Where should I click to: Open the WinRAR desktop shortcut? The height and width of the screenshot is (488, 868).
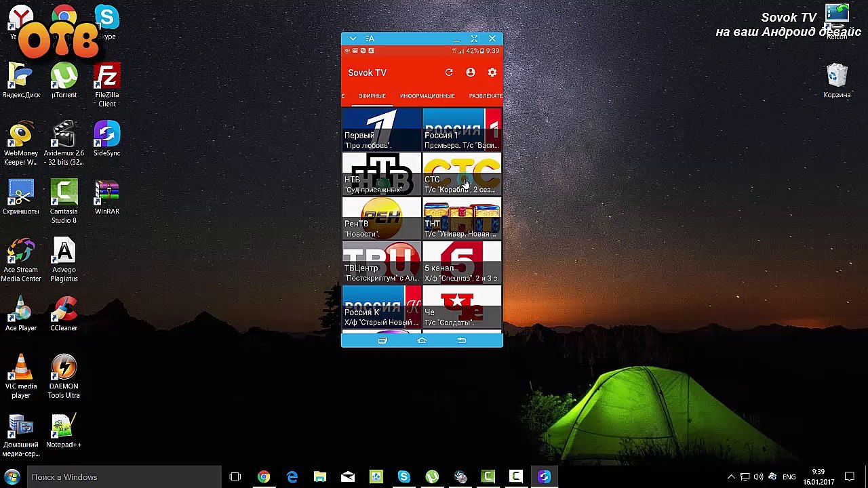click(106, 197)
